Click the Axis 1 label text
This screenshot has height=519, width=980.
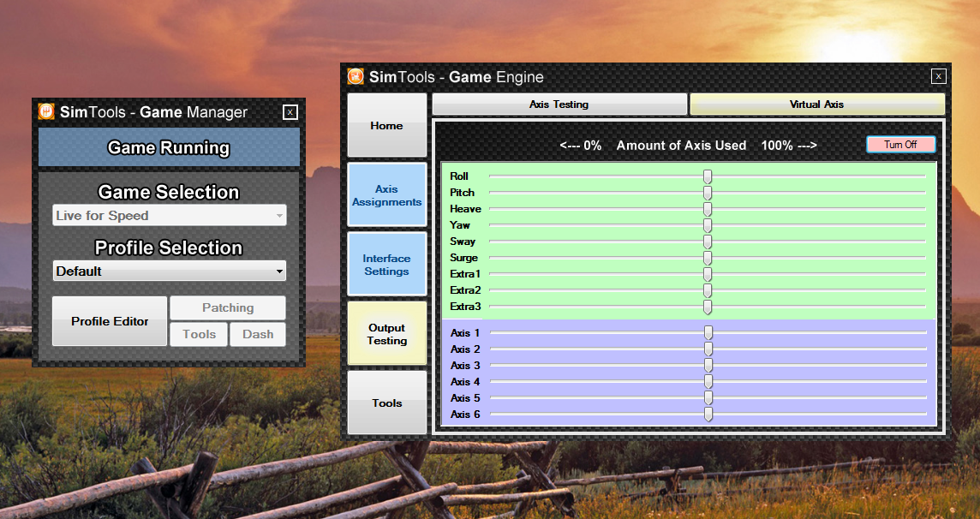(x=465, y=333)
